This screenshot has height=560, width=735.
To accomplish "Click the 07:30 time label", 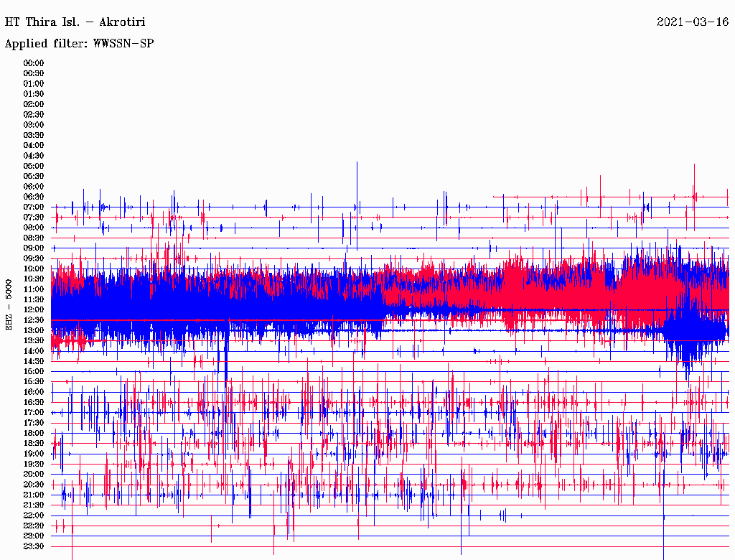I will tap(34, 218).
